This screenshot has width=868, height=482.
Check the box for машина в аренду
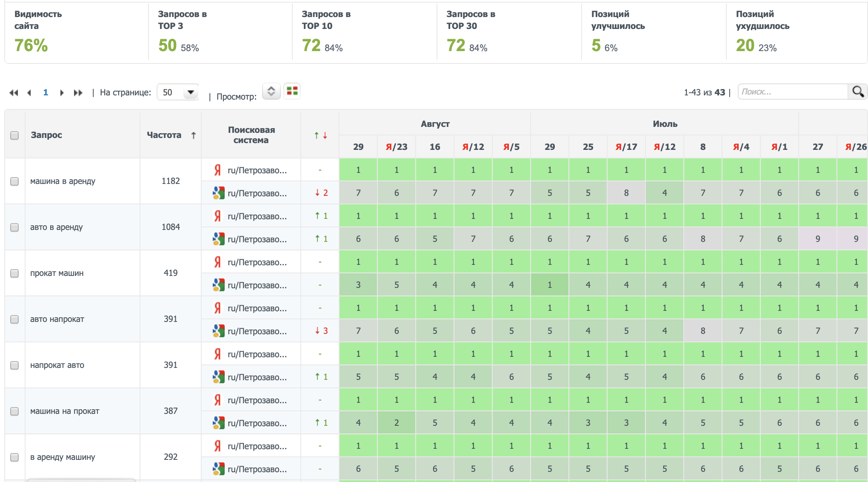[14, 181]
